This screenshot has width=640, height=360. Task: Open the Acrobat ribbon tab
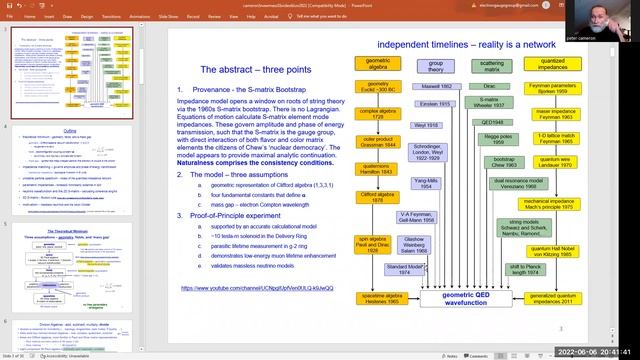click(271, 17)
